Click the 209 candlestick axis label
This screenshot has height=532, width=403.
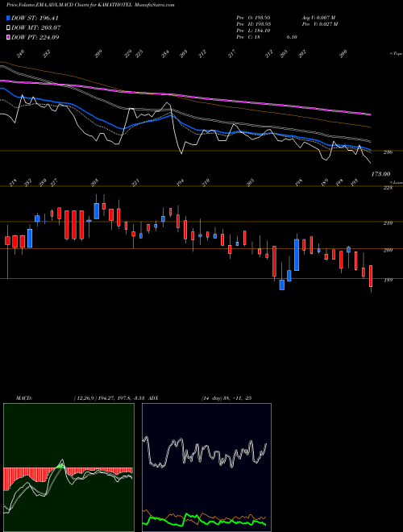388,251
